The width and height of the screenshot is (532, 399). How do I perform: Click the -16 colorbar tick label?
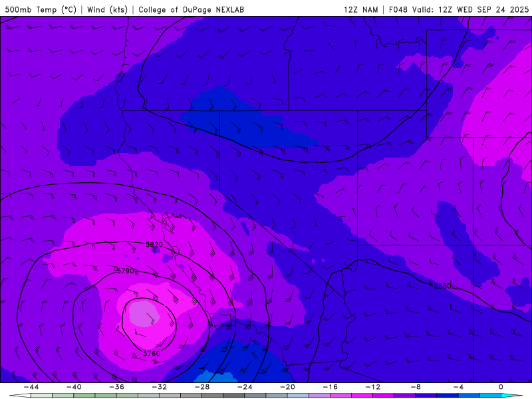(x=331, y=387)
